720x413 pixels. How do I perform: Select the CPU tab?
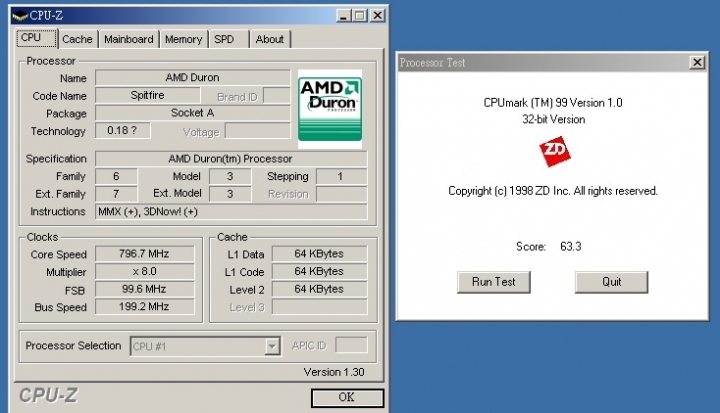click(36, 38)
